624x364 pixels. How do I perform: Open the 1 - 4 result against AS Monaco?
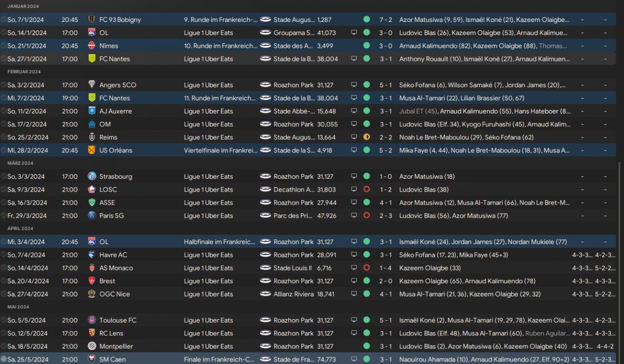click(x=386, y=268)
